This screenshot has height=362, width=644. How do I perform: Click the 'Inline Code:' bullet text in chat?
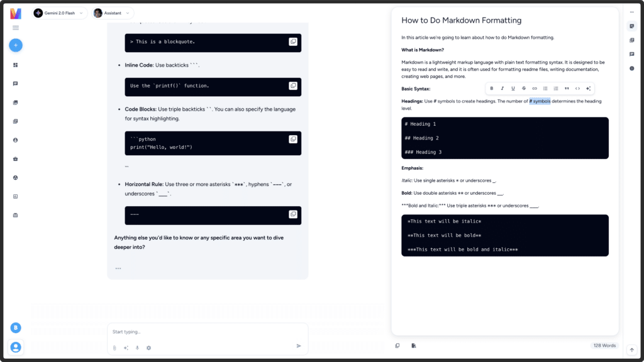(x=139, y=65)
